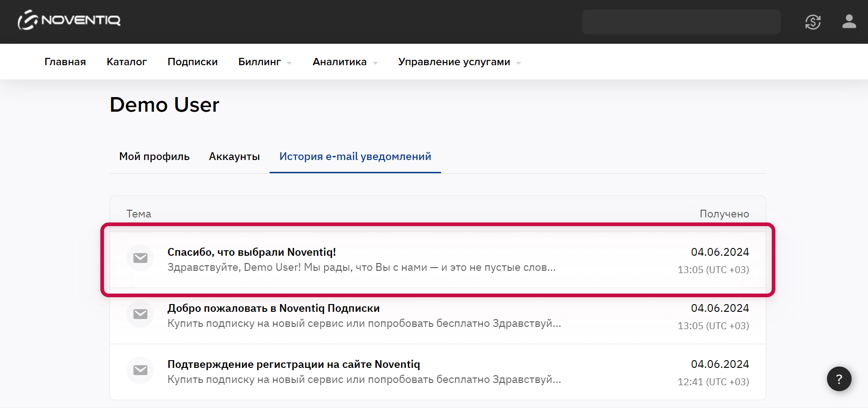Switch to the Аккаунты tab
The image size is (868, 408).
point(234,156)
